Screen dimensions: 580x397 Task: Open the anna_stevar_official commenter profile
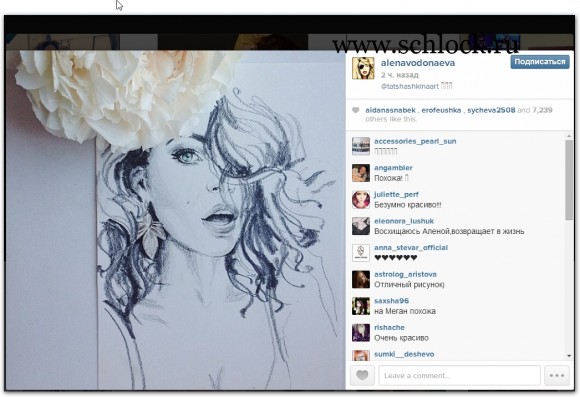pyautogui.click(x=411, y=248)
